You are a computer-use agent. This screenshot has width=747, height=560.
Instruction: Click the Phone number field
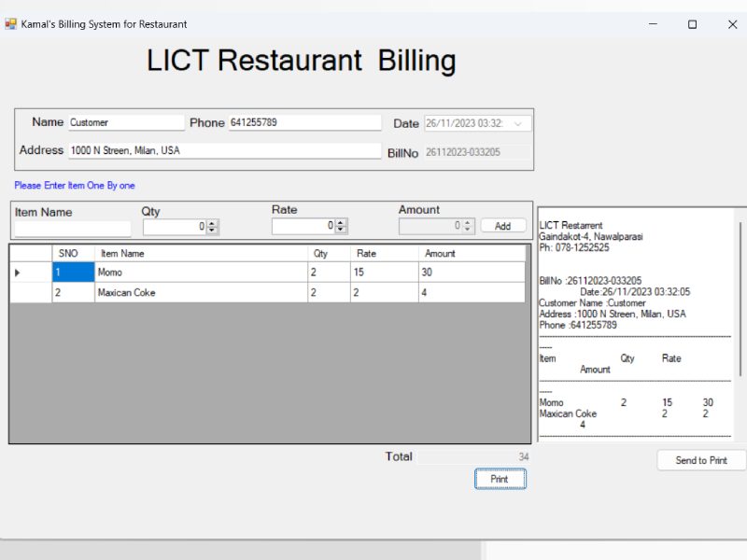click(305, 122)
